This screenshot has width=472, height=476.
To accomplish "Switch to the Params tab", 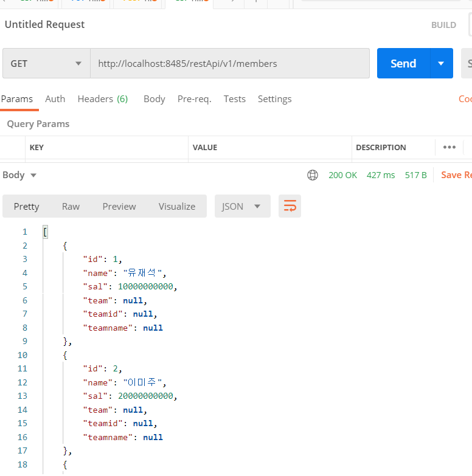I will 17,99.
